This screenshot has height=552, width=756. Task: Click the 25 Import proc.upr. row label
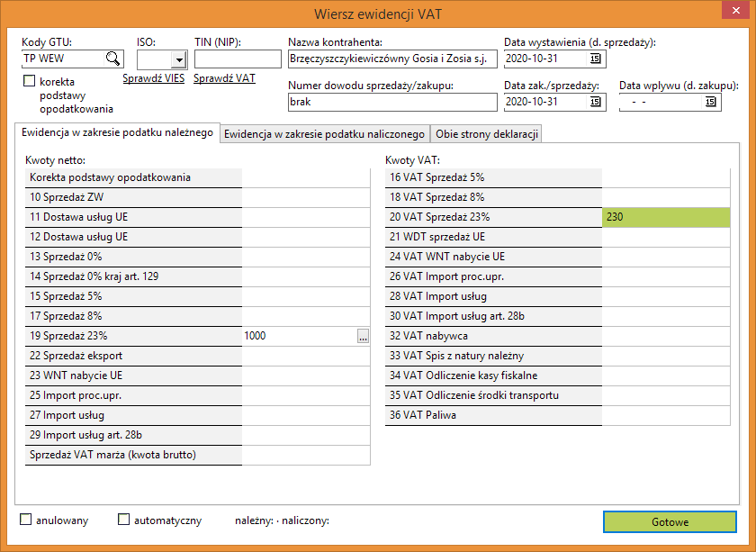133,395
